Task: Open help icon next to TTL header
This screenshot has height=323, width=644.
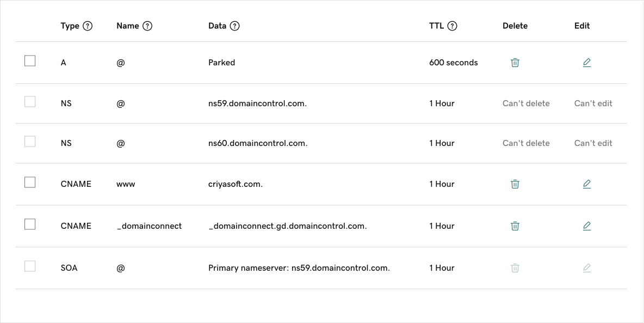Action: (x=452, y=26)
